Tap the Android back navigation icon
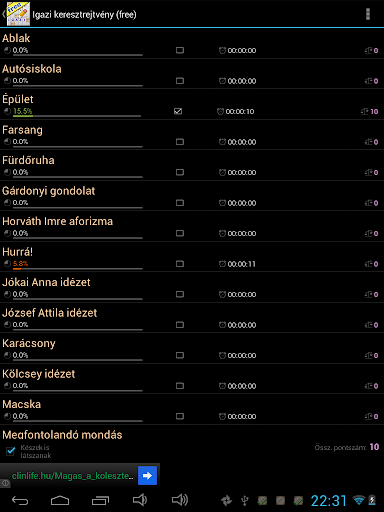This screenshot has width=384, height=512. click(x=20, y=500)
